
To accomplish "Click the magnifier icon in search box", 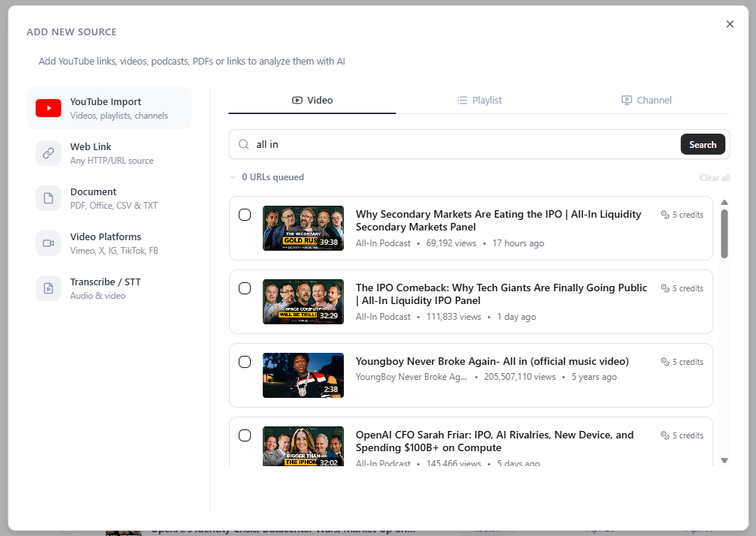I will [244, 145].
